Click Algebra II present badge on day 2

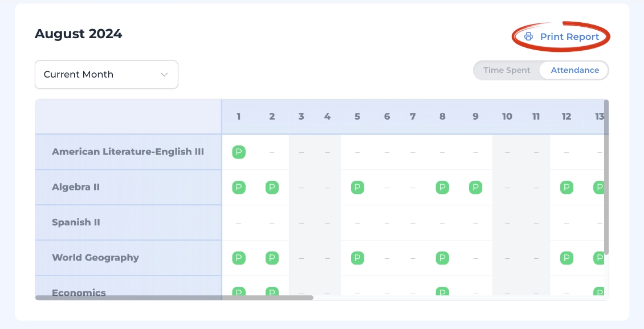(272, 187)
